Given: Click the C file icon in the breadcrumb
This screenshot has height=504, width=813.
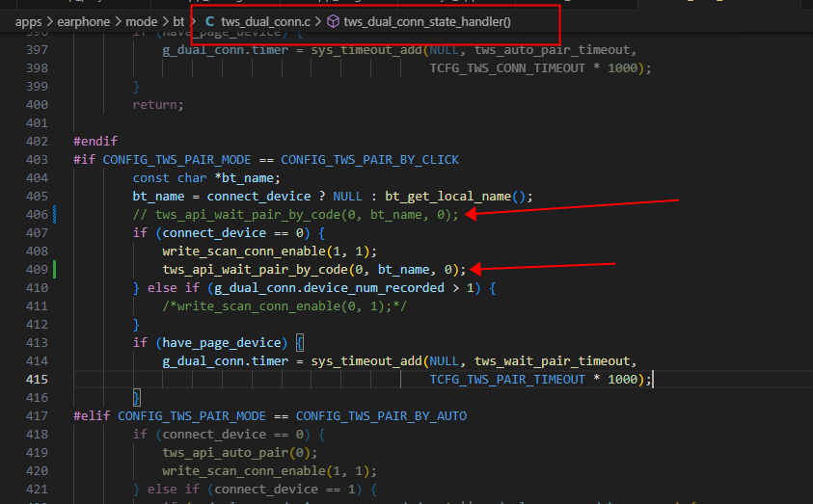Looking at the screenshot, I should tap(210, 22).
